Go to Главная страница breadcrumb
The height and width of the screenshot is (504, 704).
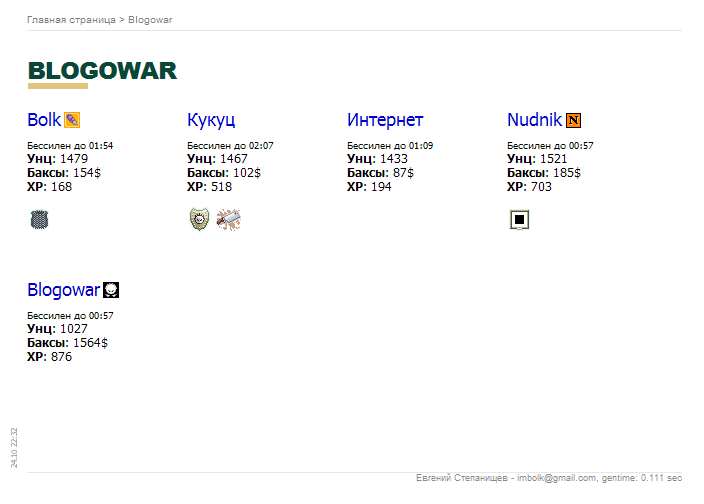(71, 20)
